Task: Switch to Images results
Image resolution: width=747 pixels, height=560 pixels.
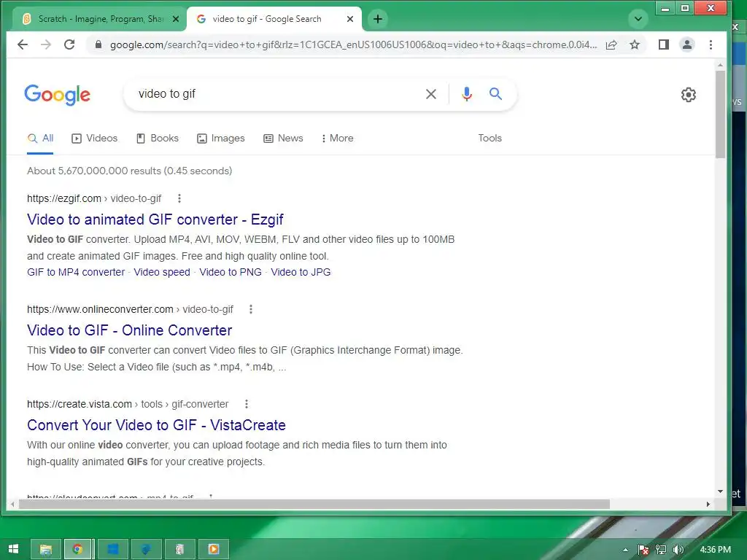Action: (220, 138)
